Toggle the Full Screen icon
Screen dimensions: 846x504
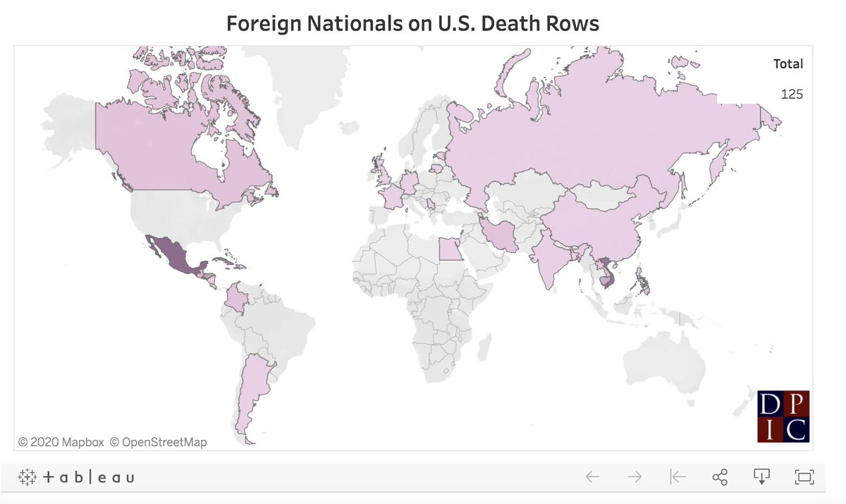coord(804,477)
